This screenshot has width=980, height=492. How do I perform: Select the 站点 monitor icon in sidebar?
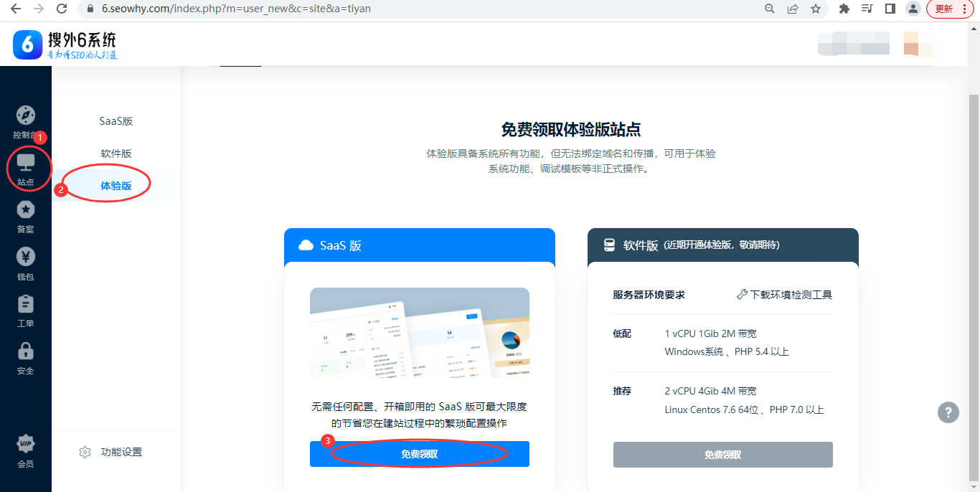click(x=26, y=164)
